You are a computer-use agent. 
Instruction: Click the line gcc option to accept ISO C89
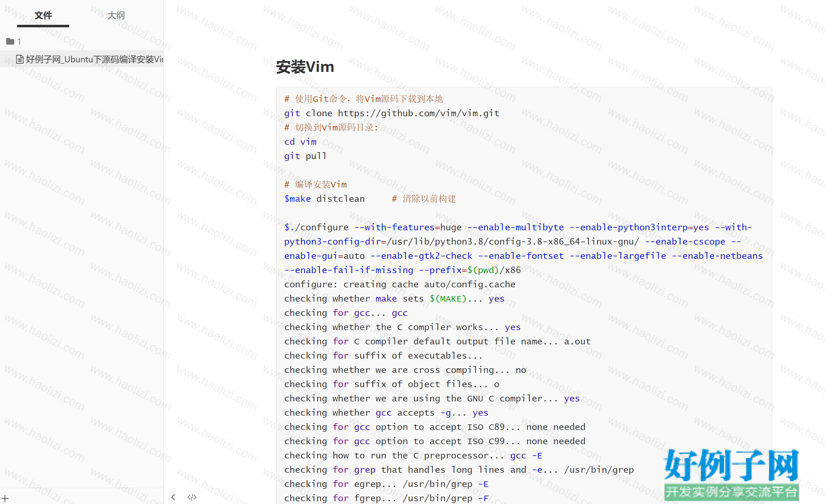point(435,427)
